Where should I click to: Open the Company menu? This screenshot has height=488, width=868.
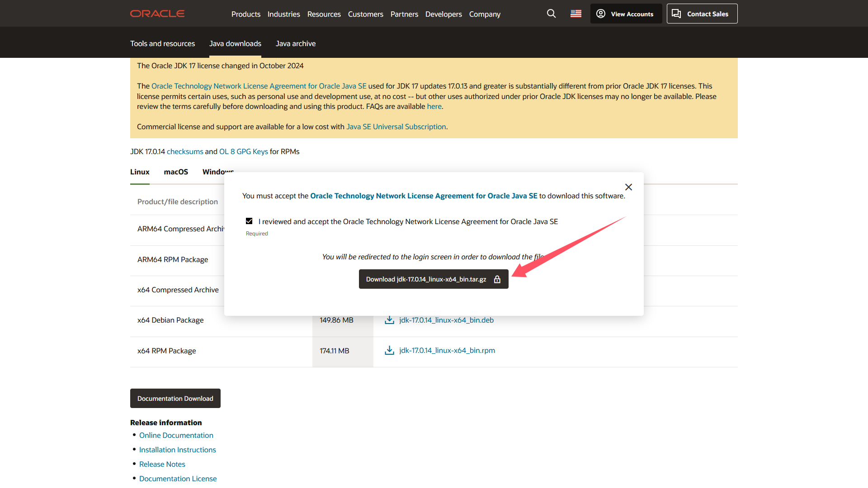tap(485, 14)
